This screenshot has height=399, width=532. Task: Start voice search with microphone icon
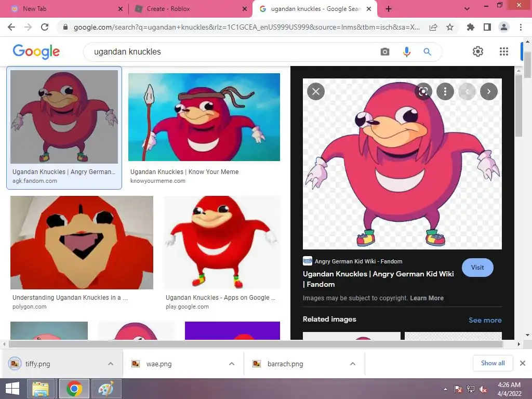[x=406, y=51]
